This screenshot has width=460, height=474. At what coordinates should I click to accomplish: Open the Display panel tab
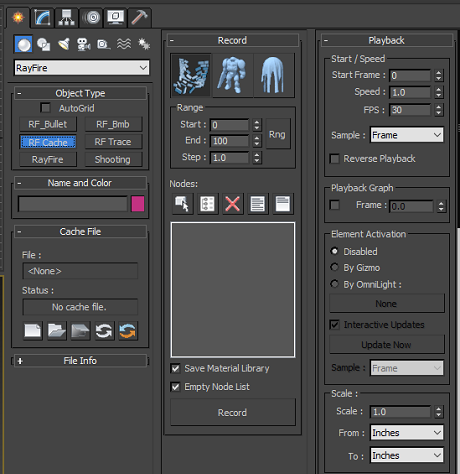click(115, 17)
